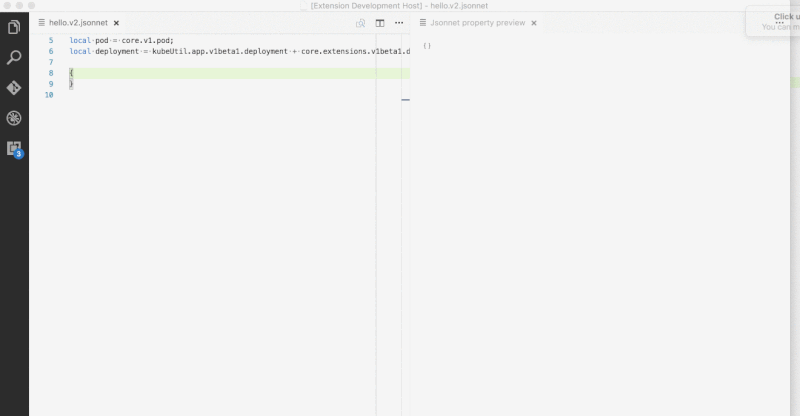
Task: Click the 'local deployment' code line
Action: 240,52
